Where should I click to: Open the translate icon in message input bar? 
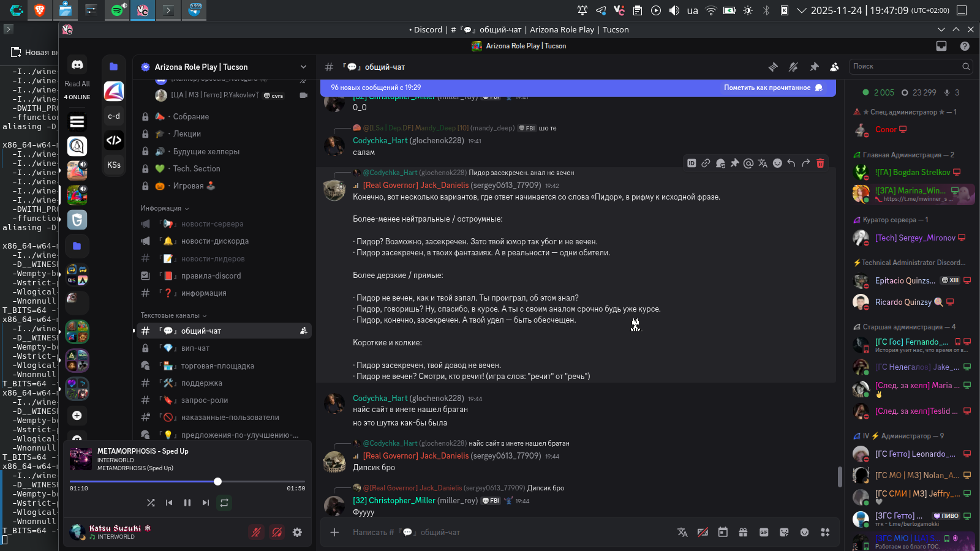tap(682, 532)
